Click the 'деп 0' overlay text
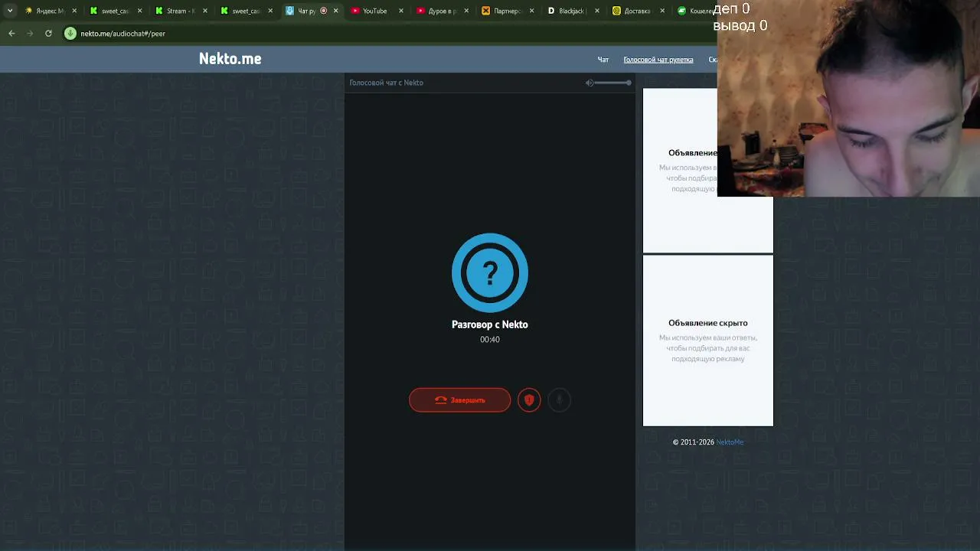The image size is (980, 551). [731, 9]
